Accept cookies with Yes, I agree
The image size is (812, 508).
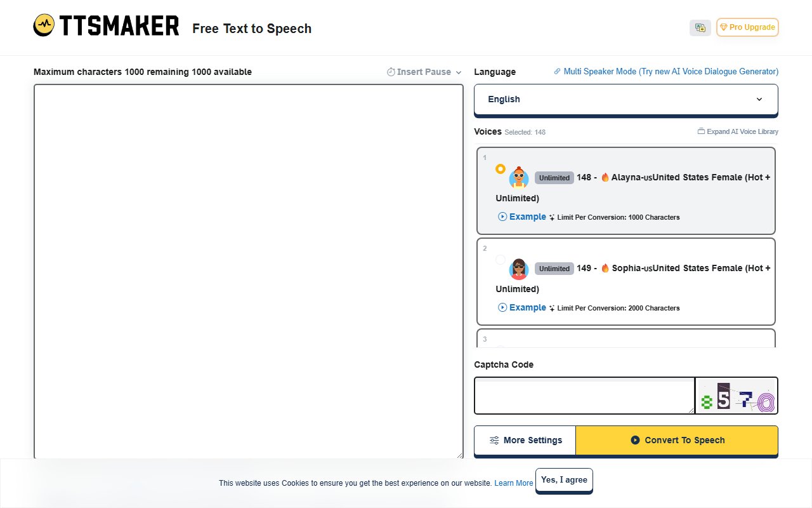click(564, 480)
